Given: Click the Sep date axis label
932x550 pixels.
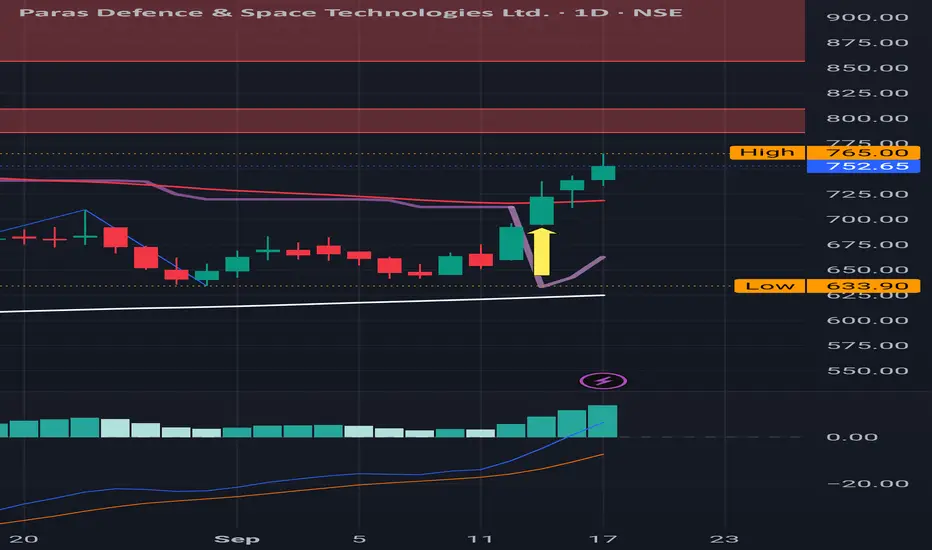Looking at the screenshot, I should [x=237, y=539].
